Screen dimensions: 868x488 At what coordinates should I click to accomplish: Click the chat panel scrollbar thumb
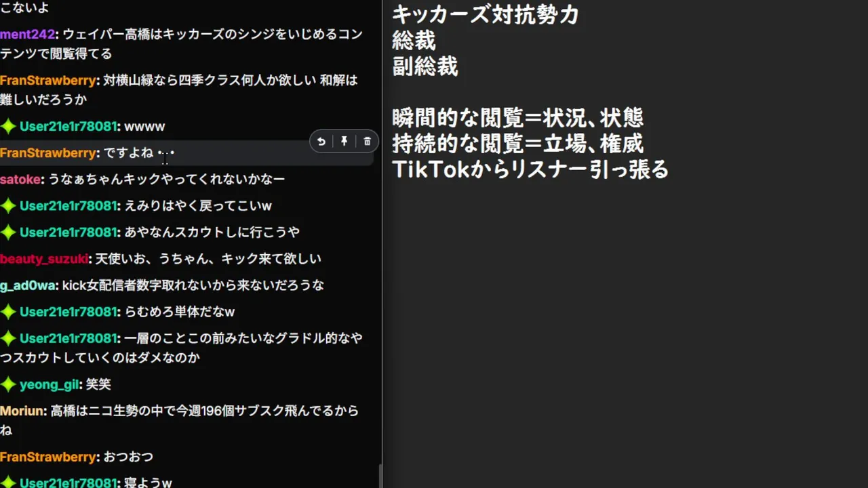click(x=380, y=476)
